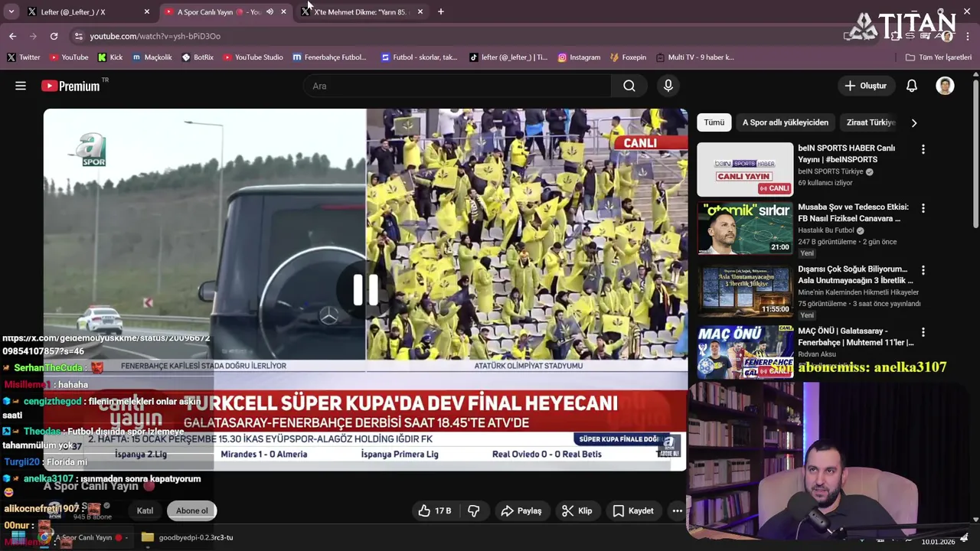
Task: Open YouTube notifications bell
Action: click(x=912, y=86)
